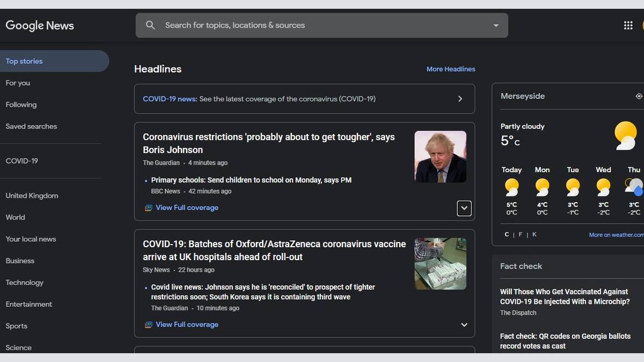
Task: Open Oxford/AstraZeneca vaccine batches headline
Action: click(274, 250)
